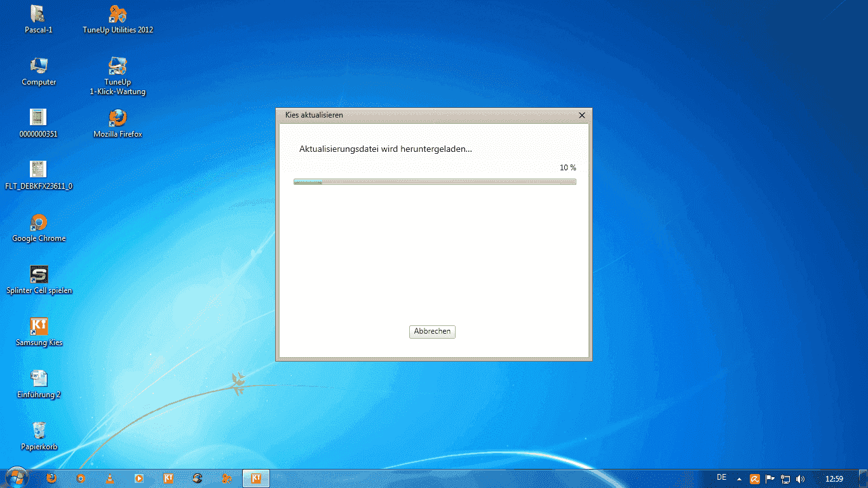Cancel the update with the Abbrechen button

coord(432,332)
